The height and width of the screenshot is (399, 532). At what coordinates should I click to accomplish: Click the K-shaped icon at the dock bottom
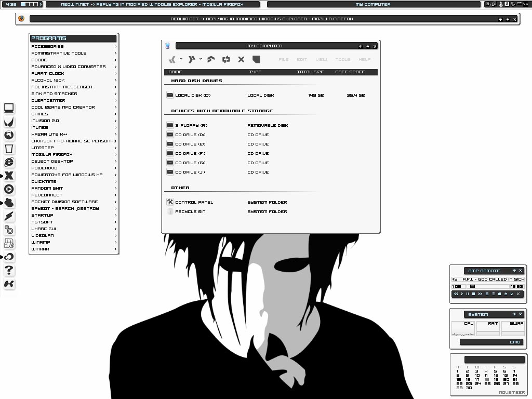9,284
